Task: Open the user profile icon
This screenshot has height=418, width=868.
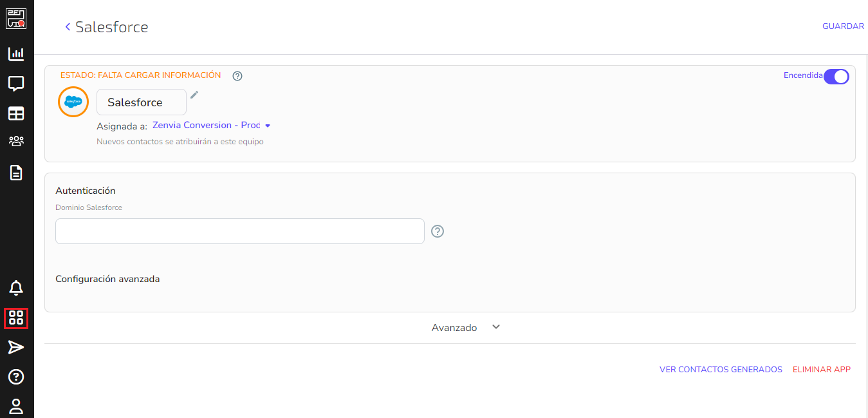Action: (16, 406)
